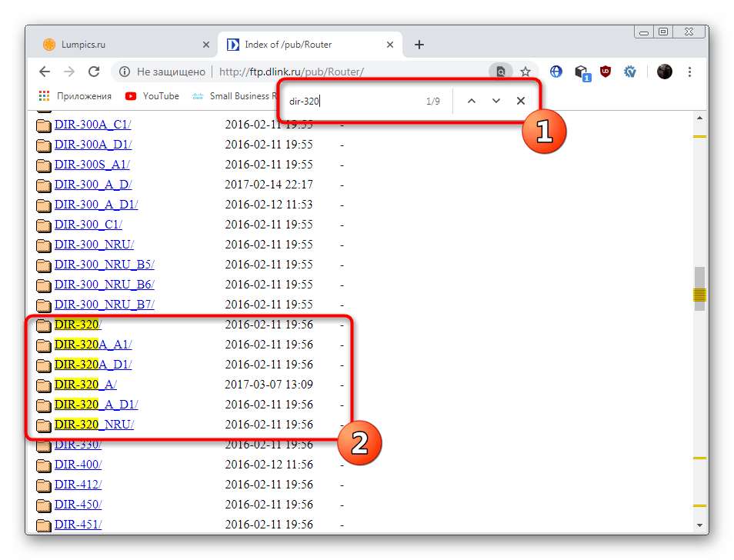Close the Index of /pub/Router tab

click(390, 45)
